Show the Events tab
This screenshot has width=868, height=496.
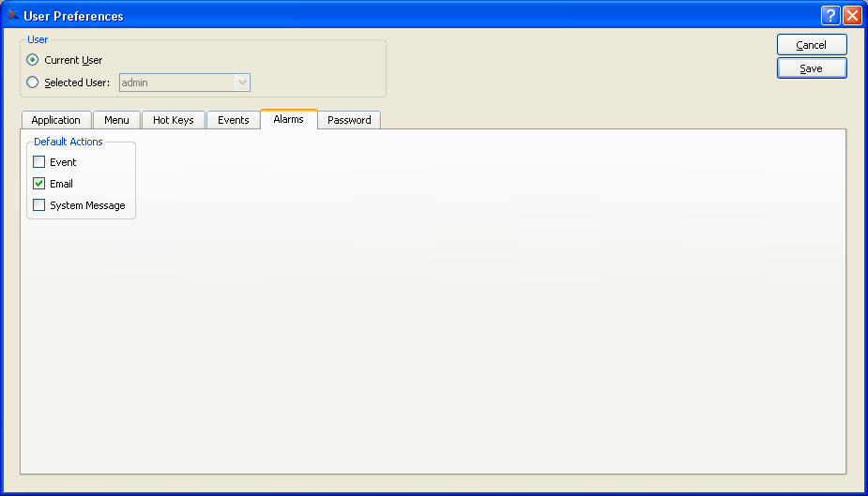[x=233, y=120]
